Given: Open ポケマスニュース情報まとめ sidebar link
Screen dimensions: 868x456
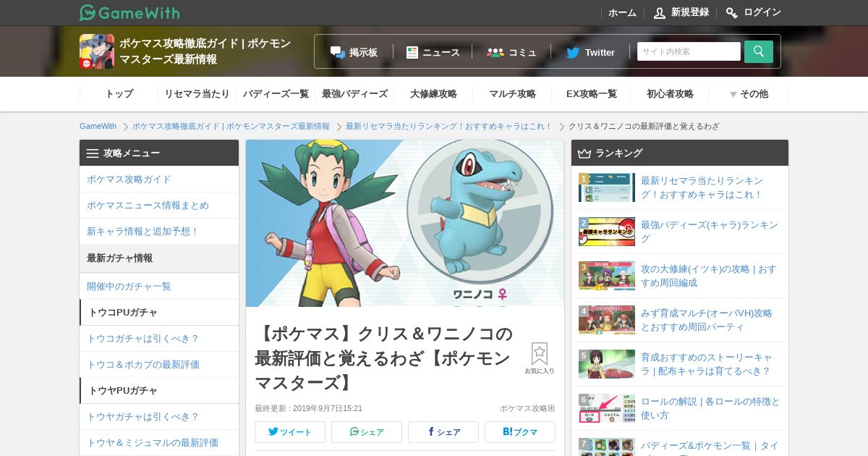Looking at the screenshot, I should 159,206.
